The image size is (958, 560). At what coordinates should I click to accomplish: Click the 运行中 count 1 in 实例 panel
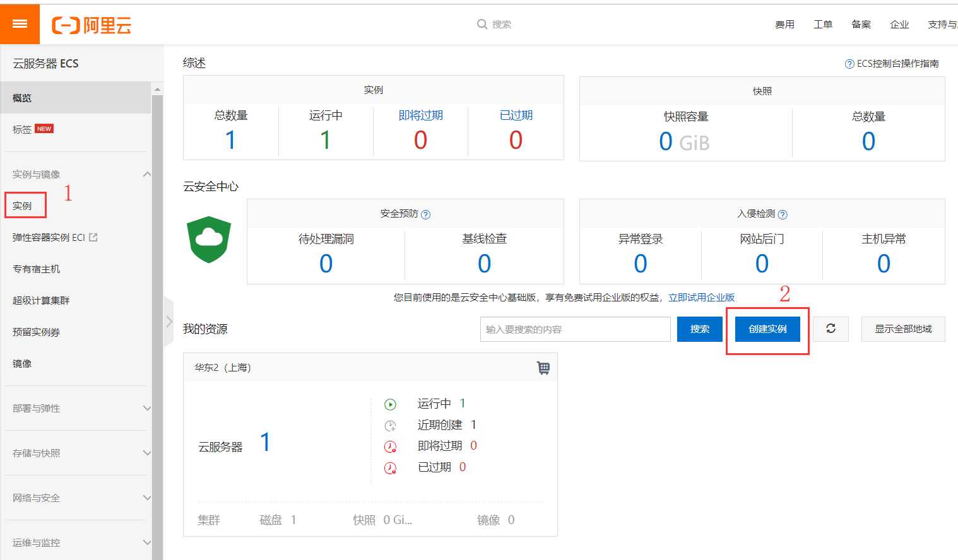pos(326,140)
